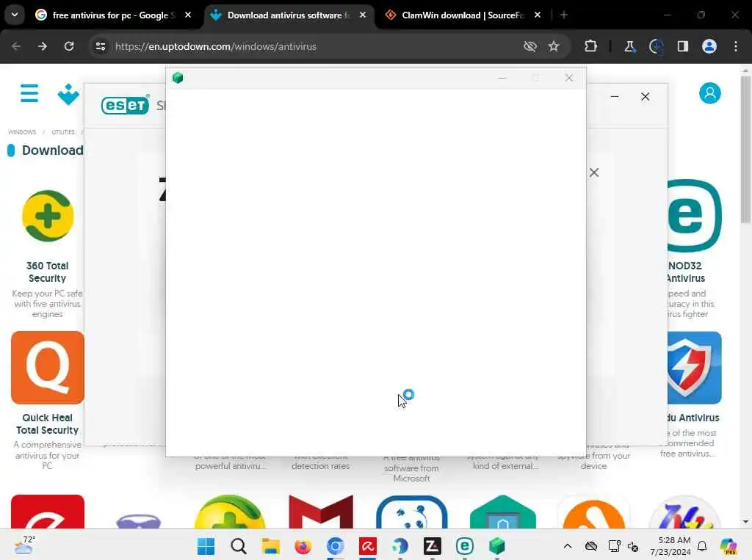The image size is (752, 560).
Task: Open UTILITIES breadcrumb link
Action: click(x=63, y=132)
